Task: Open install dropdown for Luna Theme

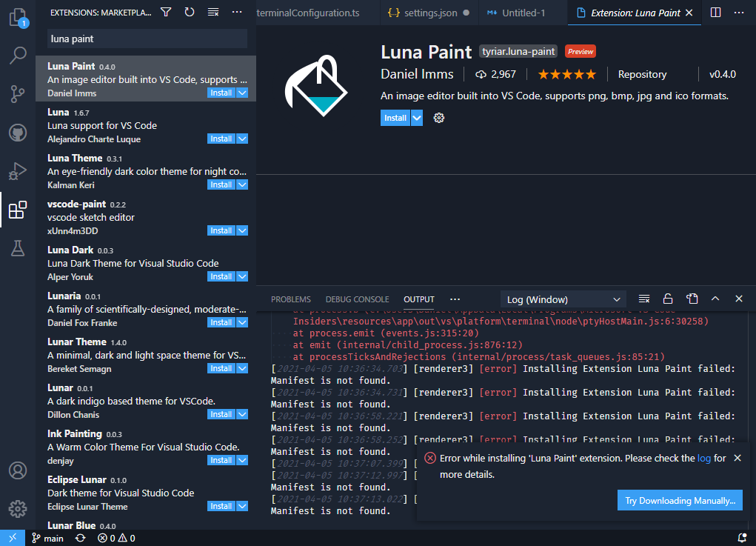Action: click(x=243, y=184)
